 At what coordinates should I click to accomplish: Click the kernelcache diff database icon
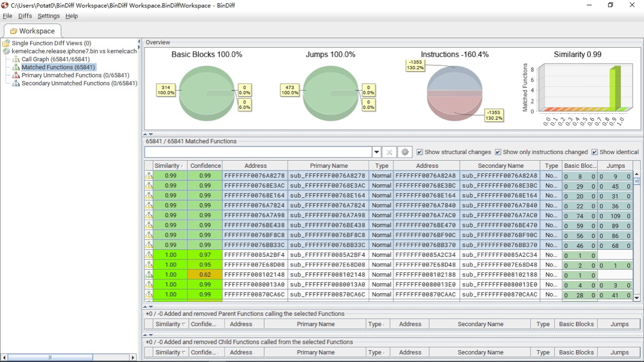[6, 51]
